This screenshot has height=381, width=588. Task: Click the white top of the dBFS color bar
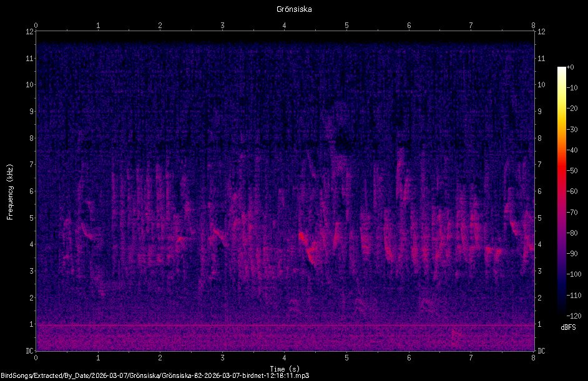561,69
